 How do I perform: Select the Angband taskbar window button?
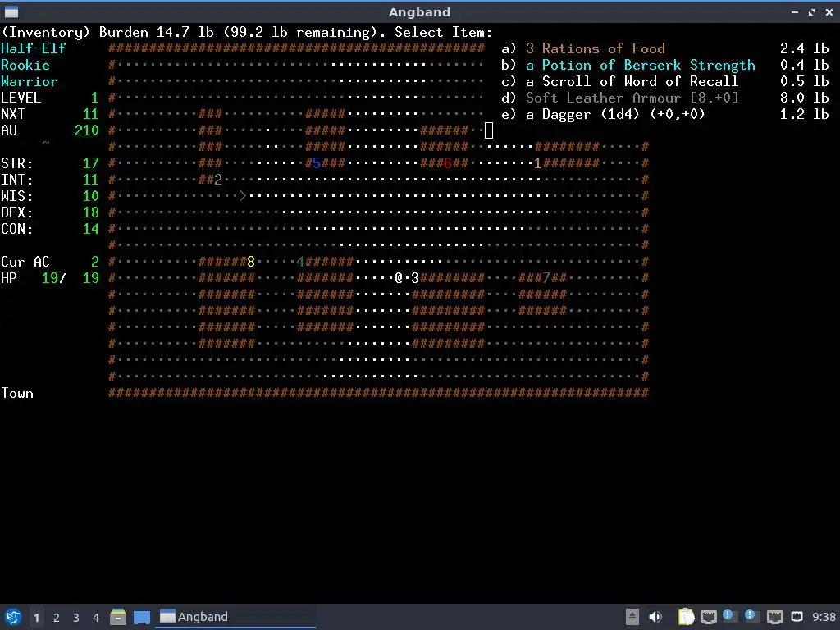pos(235,617)
